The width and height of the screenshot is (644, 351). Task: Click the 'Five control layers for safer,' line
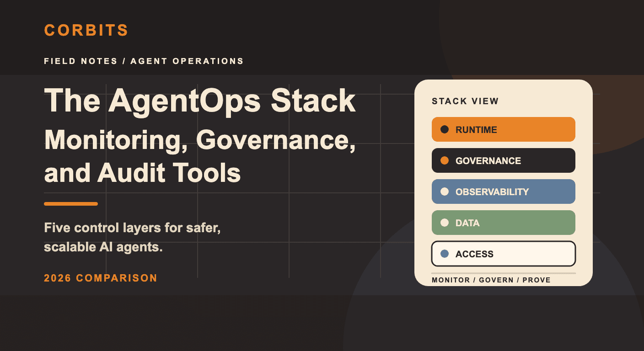coord(133,228)
